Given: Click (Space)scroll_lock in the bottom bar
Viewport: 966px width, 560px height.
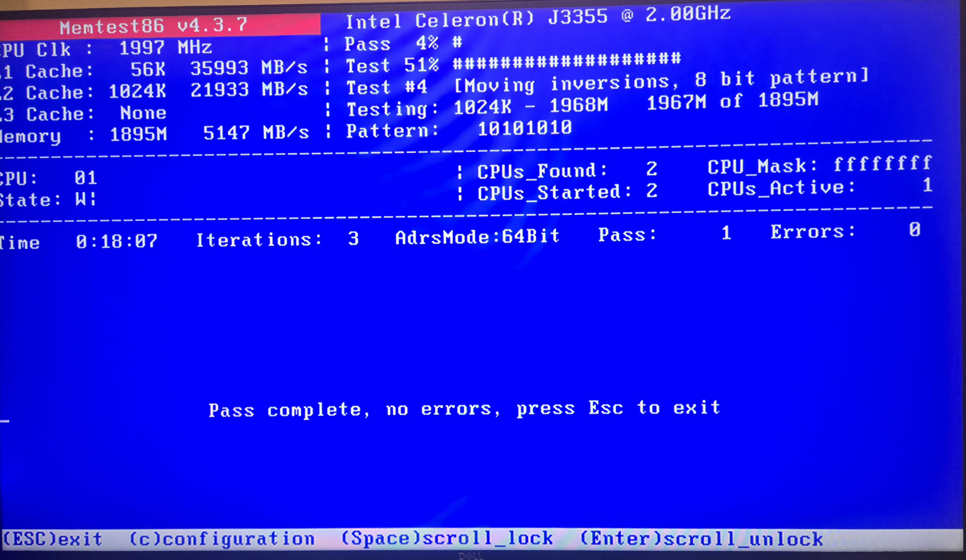Looking at the screenshot, I should [447, 539].
